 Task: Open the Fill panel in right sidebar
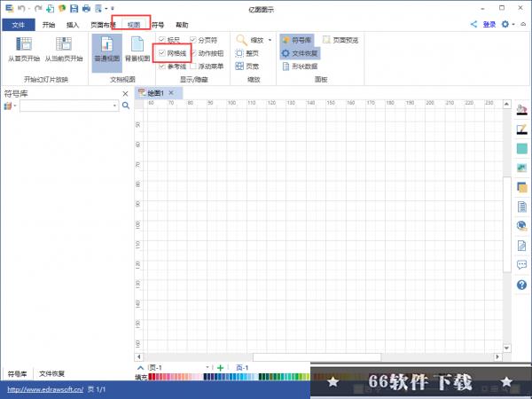coord(522,110)
